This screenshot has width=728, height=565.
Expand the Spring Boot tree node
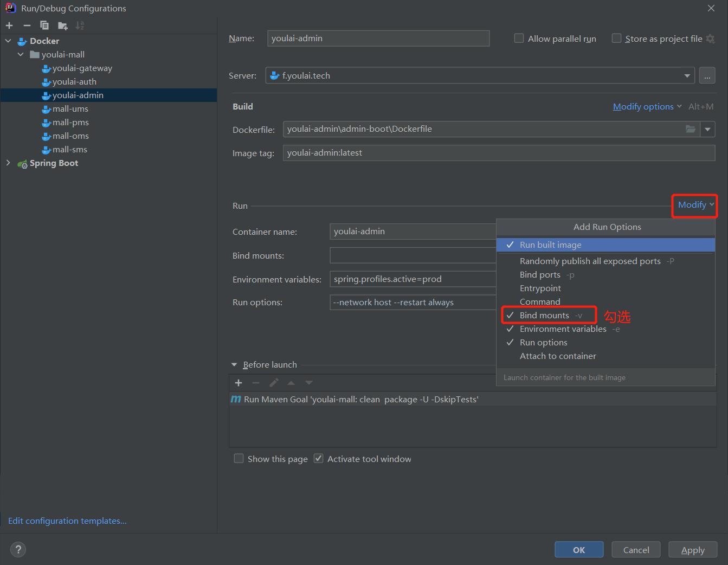point(8,163)
